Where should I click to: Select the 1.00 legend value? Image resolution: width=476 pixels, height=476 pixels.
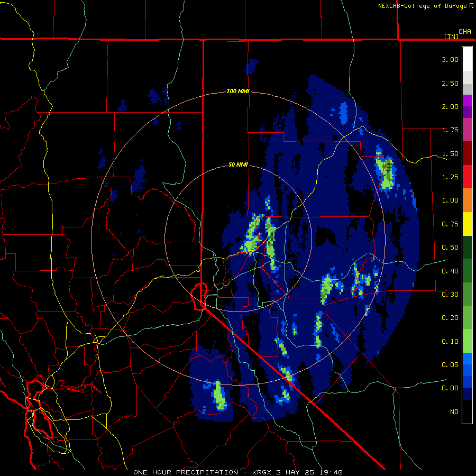click(450, 200)
